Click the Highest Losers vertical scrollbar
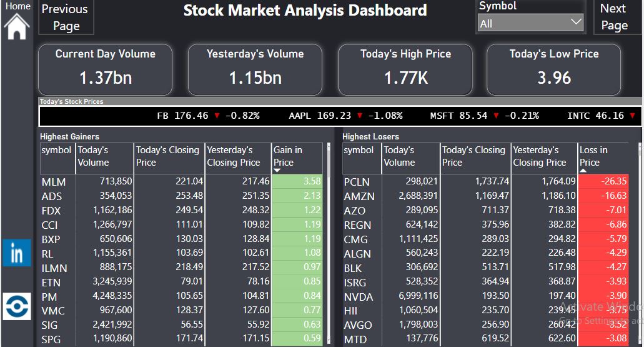 click(640, 243)
